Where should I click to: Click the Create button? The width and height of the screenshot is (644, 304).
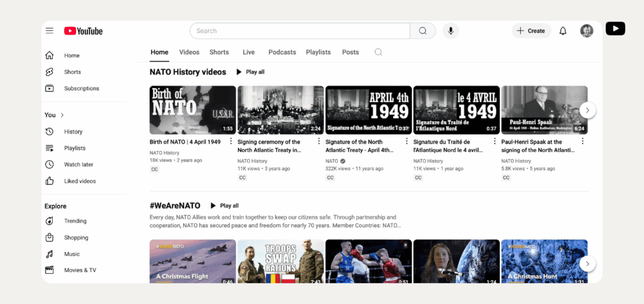point(531,31)
